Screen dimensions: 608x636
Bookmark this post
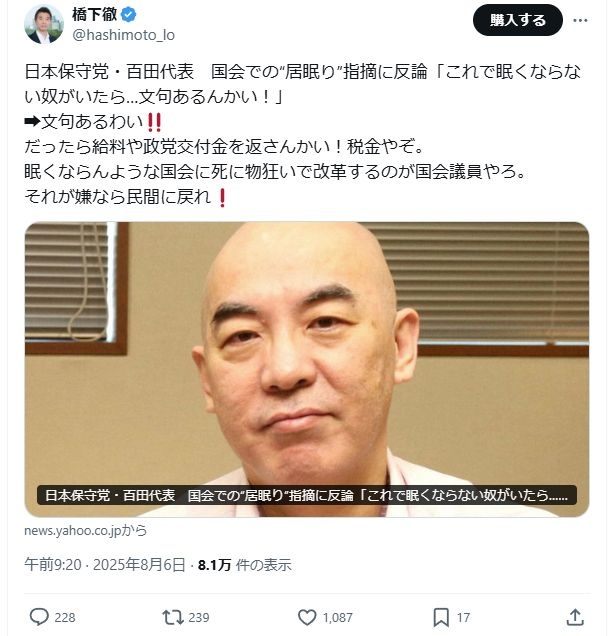(441, 617)
